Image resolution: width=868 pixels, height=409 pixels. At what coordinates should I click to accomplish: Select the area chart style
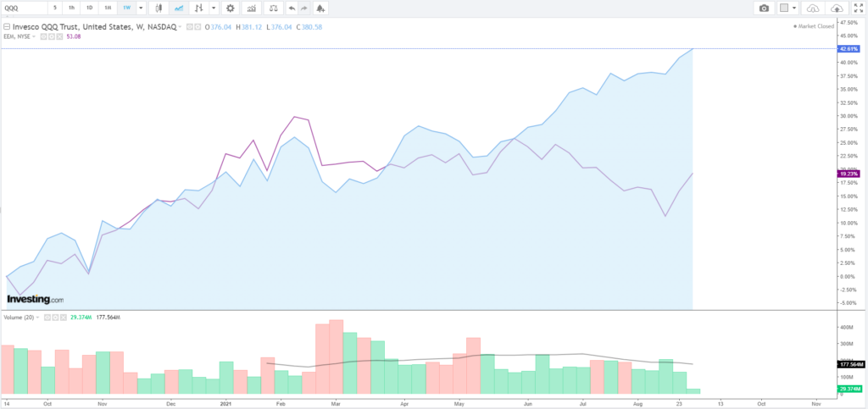click(178, 8)
